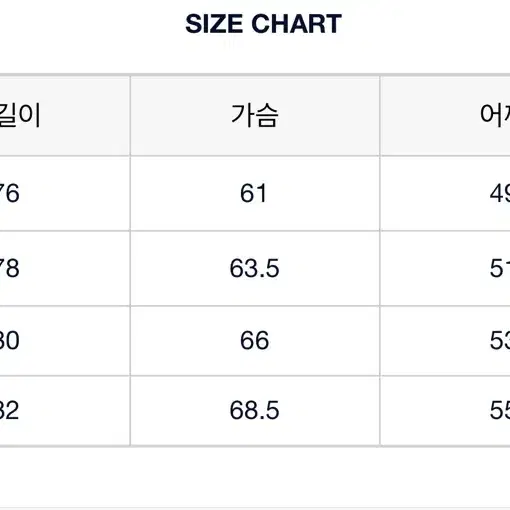This screenshot has height=510, width=510.
Task: Click the SIZE CHART heading
Action: tap(263, 24)
